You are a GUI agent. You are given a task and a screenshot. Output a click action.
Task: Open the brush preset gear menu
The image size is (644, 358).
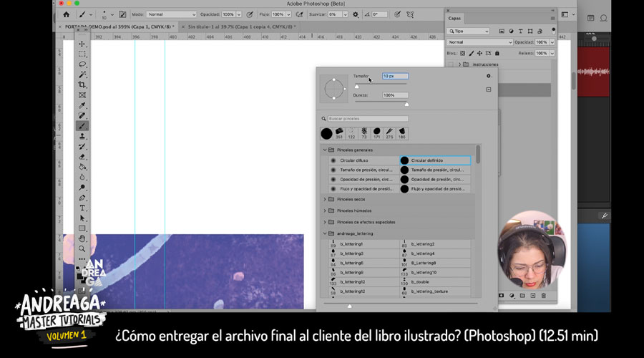(x=489, y=75)
